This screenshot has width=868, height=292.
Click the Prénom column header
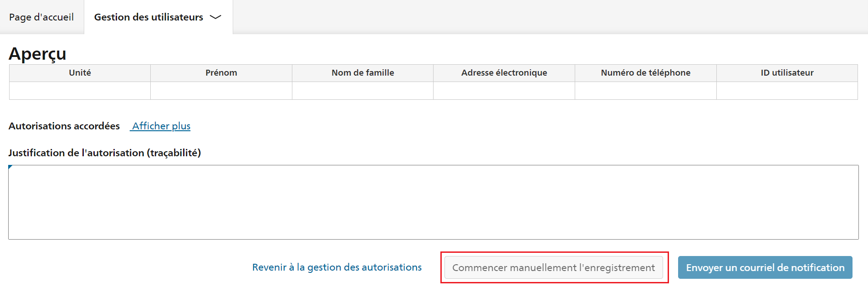click(x=221, y=73)
